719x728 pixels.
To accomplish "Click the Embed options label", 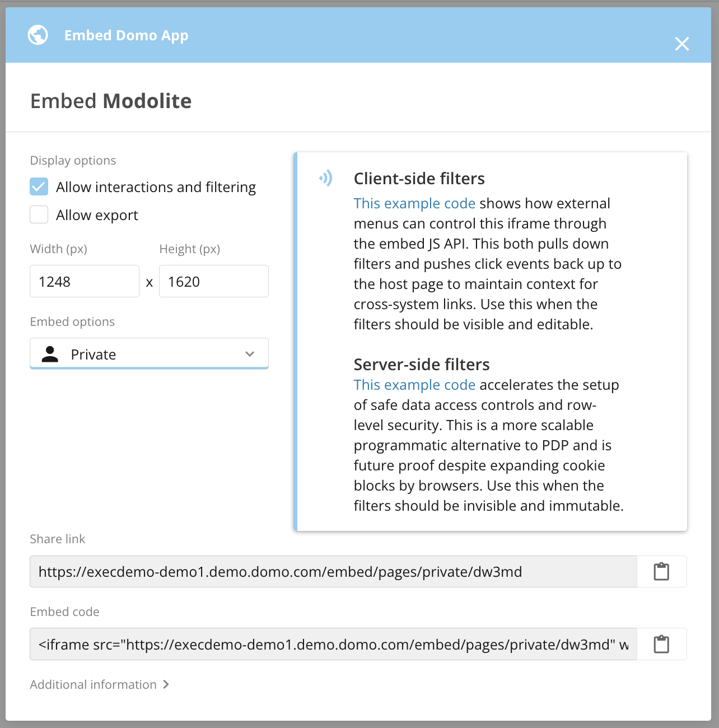I will [x=72, y=322].
